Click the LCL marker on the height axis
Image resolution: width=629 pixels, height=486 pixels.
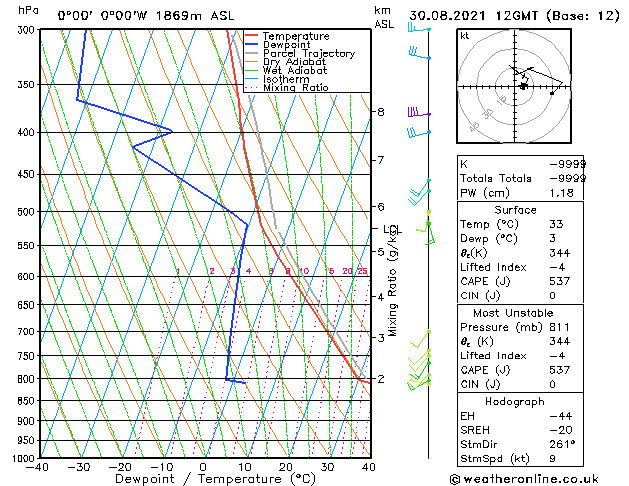392,229
